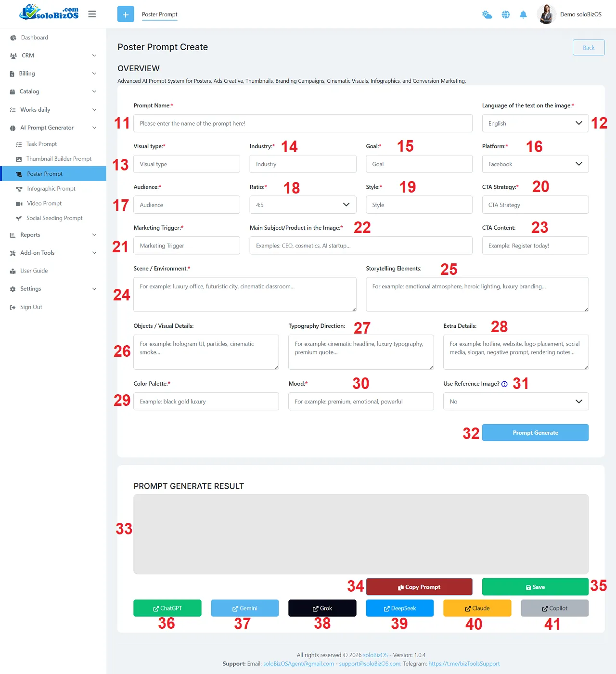
Task: Click the red Copy Prompt button
Action: [419, 587]
